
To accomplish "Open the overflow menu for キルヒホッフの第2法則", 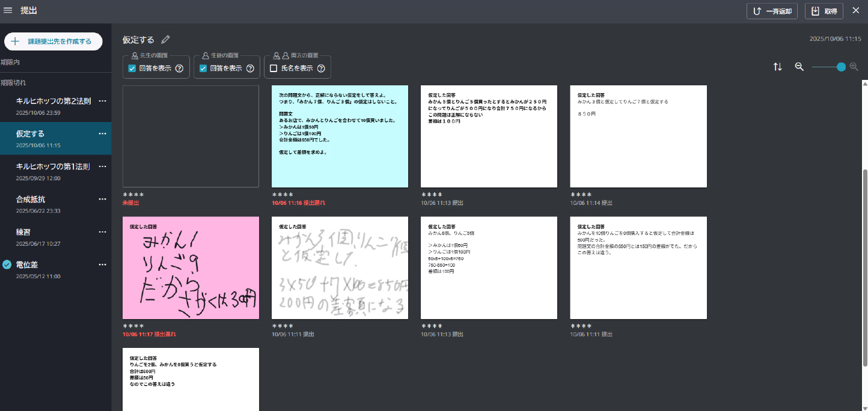I will coord(102,101).
